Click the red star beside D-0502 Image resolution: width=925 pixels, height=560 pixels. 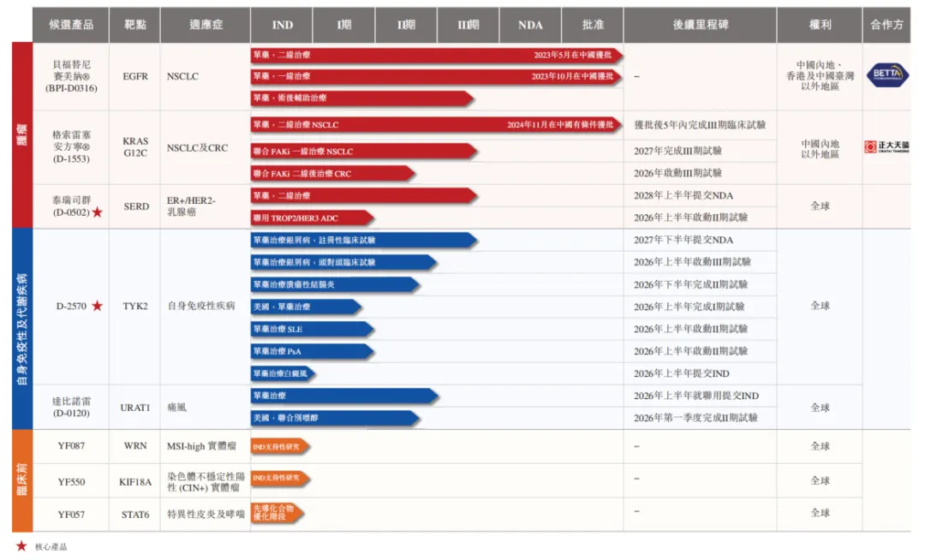click(97, 212)
